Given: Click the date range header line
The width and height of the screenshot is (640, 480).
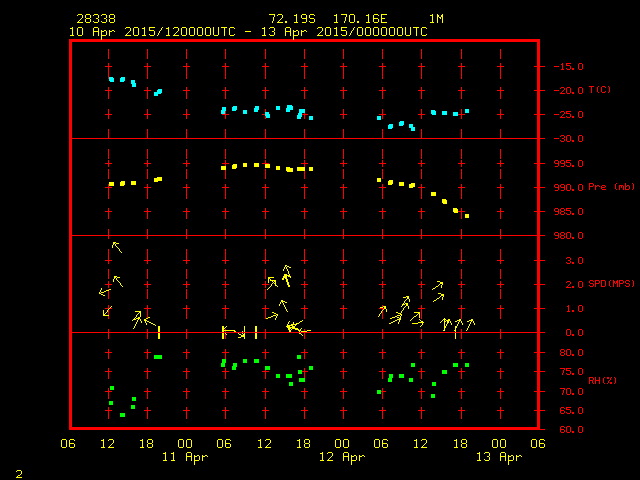Looking at the screenshot, I should click(x=248, y=31).
